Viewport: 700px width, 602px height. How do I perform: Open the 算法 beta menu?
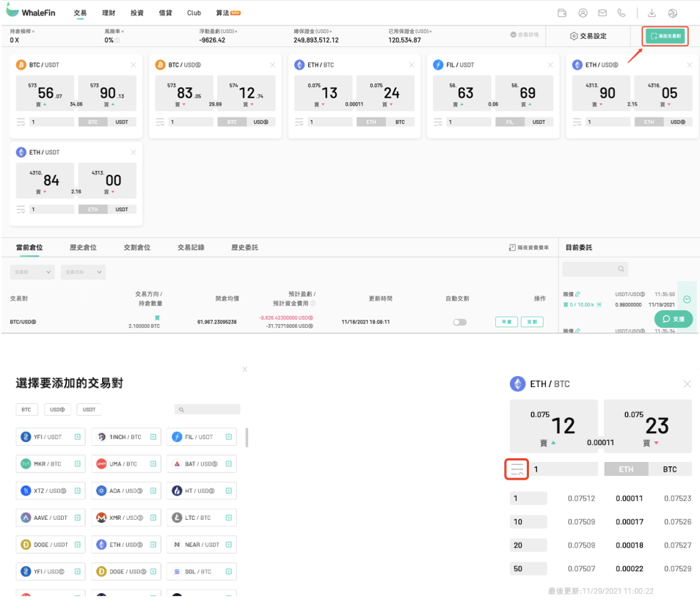[228, 13]
